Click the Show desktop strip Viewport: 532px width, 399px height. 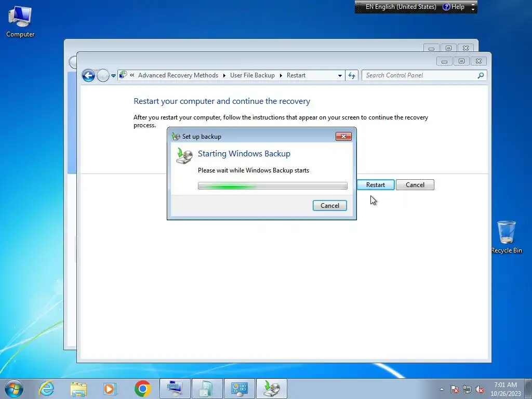point(528,389)
